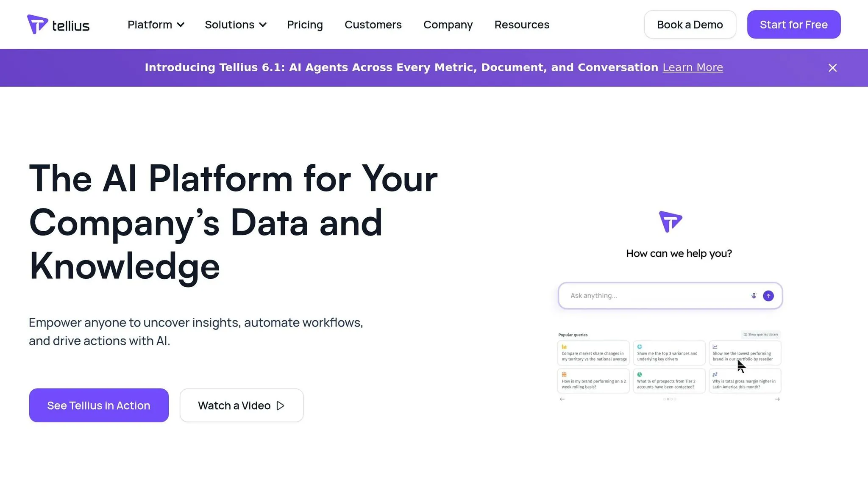Open Show queries library
The image size is (868, 488).
(761, 335)
